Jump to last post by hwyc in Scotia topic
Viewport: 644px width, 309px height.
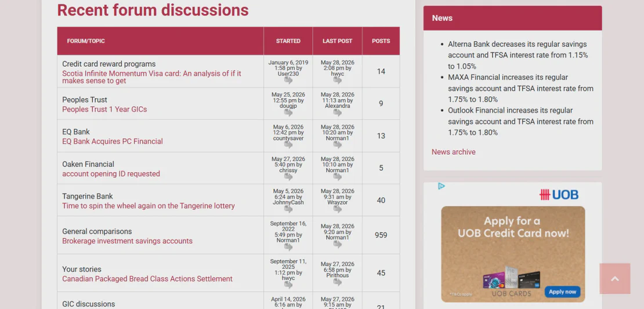click(338, 81)
